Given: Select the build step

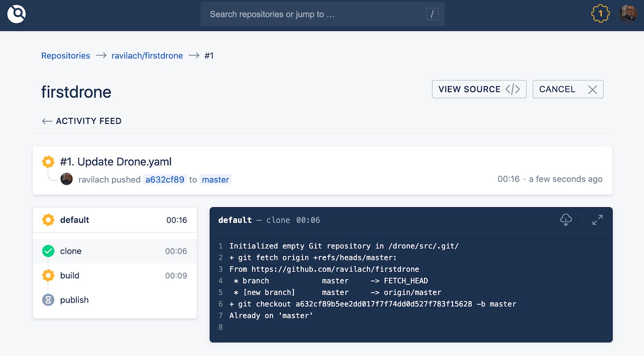Looking at the screenshot, I should [115, 276].
